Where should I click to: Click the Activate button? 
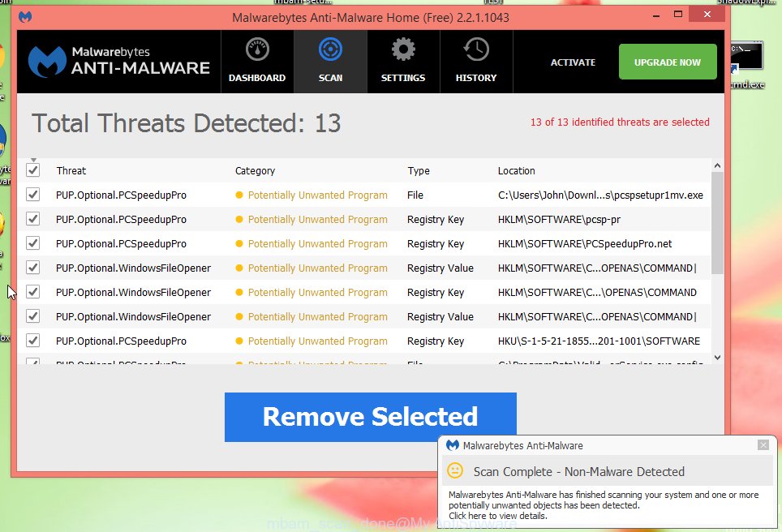pyautogui.click(x=573, y=62)
